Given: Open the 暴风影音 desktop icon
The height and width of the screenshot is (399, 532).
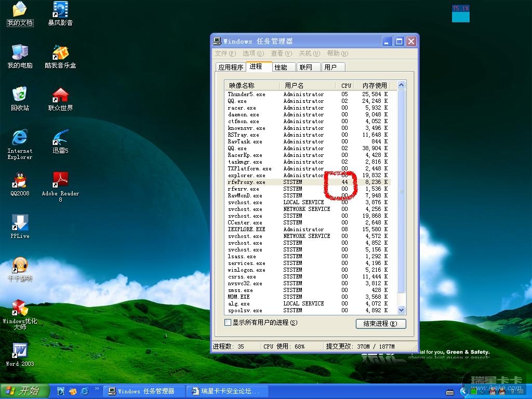Looking at the screenshot, I should pos(60,10).
